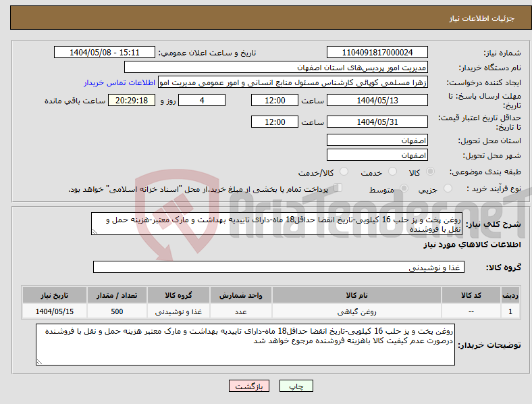This screenshot has height=404, width=532.
Task: Click the buyer organization name field
Action: pos(276,67)
